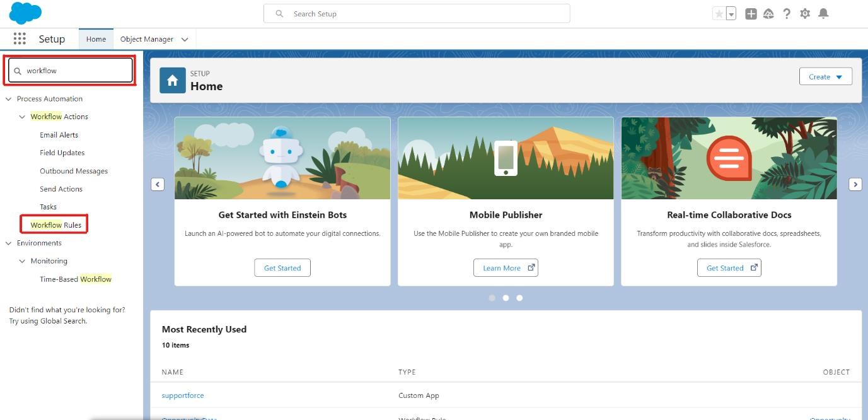
Task: Open the Setup gear icon
Action: point(805,14)
